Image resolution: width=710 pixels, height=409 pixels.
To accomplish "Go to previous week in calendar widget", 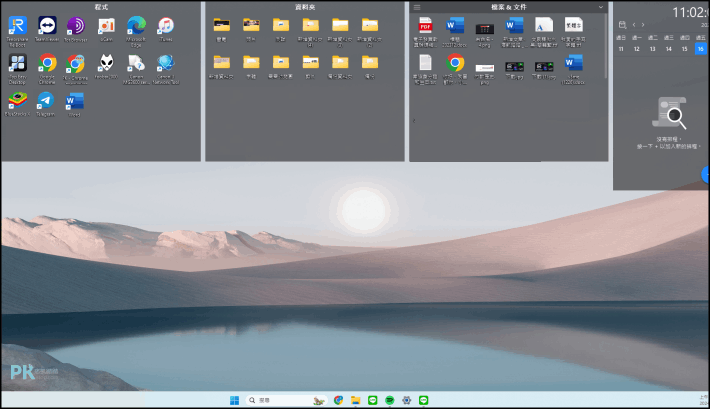I will [x=634, y=25].
